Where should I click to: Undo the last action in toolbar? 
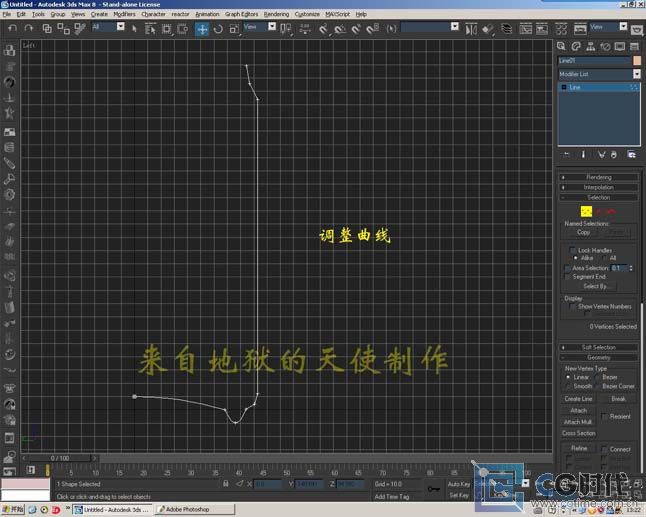[12, 28]
